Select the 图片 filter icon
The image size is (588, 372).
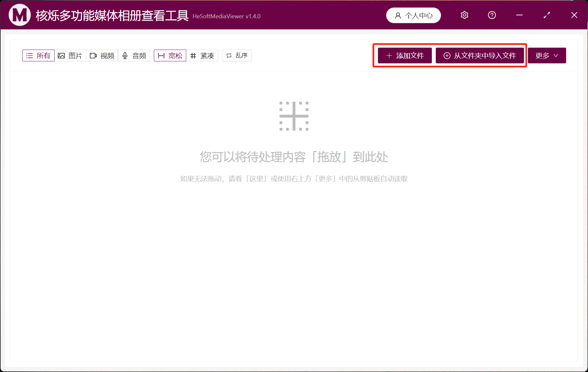61,55
